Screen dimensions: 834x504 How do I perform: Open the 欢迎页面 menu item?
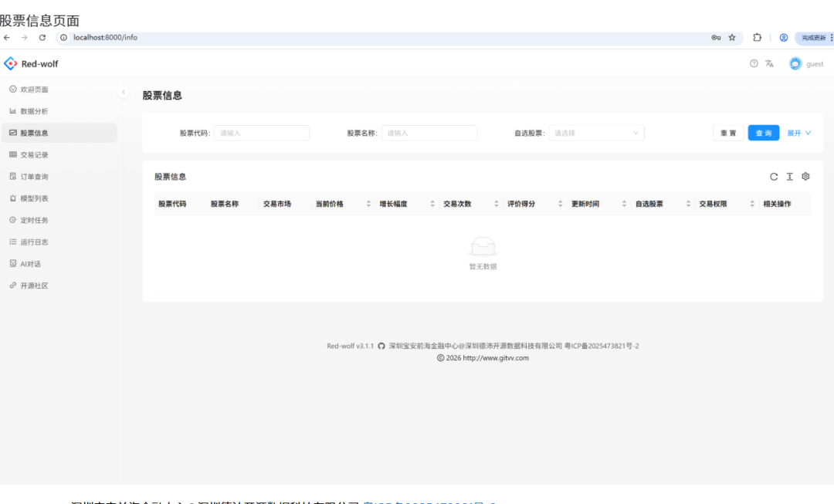59,90
